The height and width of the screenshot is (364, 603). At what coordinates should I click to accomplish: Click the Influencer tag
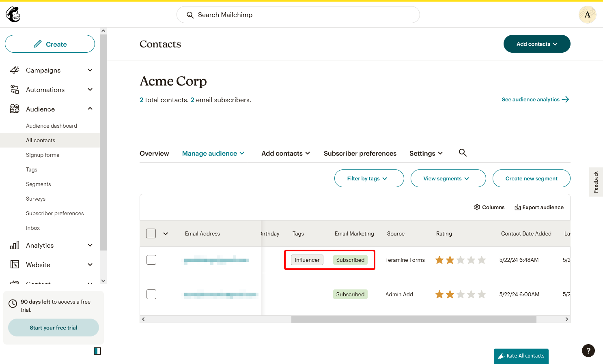307,260
